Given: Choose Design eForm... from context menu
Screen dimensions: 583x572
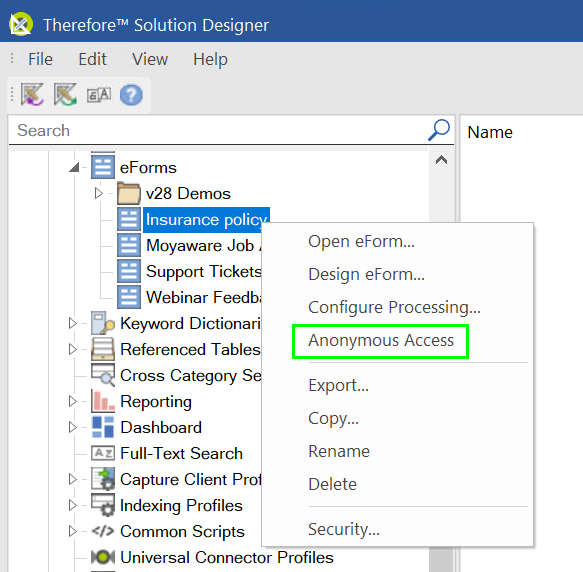Looking at the screenshot, I should pos(366,274).
